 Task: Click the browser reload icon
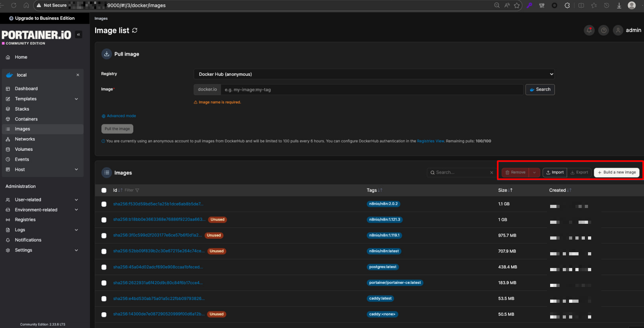(14, 6)
